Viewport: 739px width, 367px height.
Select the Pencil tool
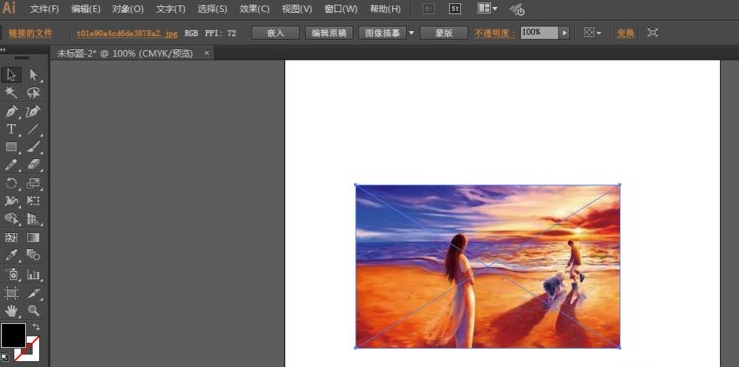tap(11, 165)
